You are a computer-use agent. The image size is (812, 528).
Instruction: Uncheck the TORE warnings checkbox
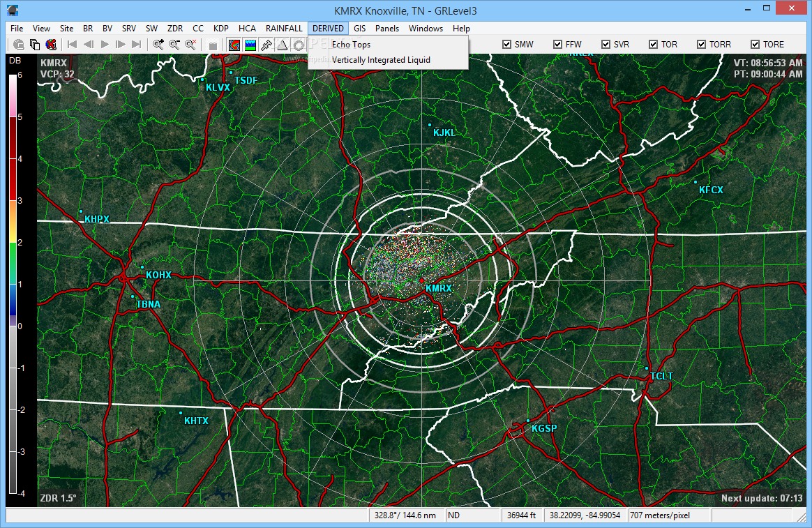pos(755,45)
